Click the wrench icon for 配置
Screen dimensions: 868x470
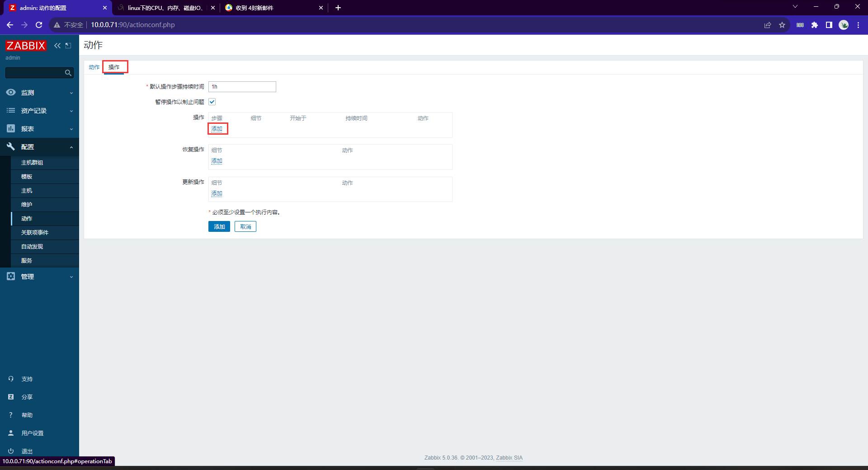tap(11, 146)
